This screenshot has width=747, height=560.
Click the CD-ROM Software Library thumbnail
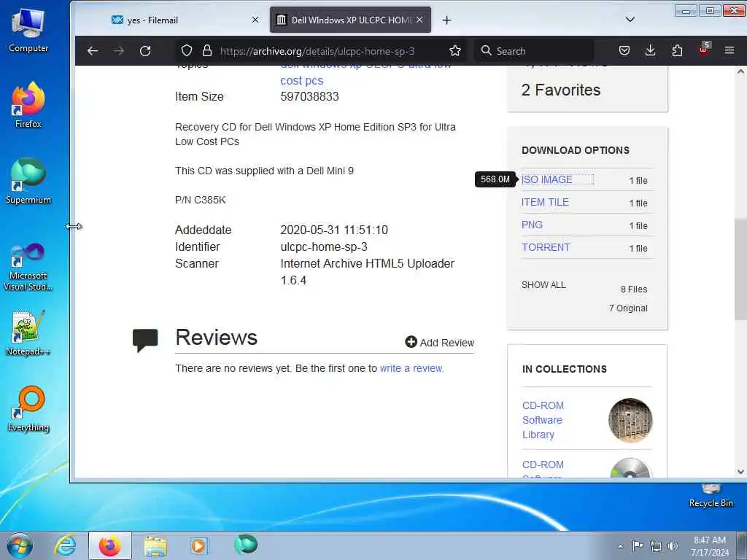630,420
